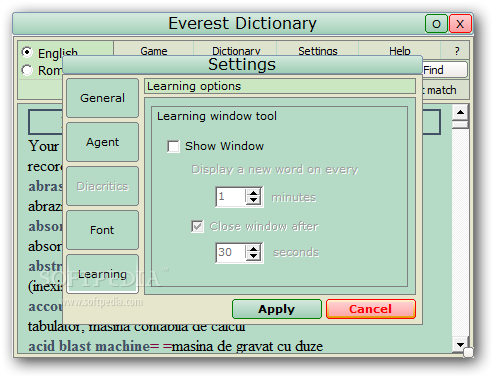Click the Settings dialog title bar
Image resolution: width=494 pixels, height=378 pixels.
[x=242, y=65]
